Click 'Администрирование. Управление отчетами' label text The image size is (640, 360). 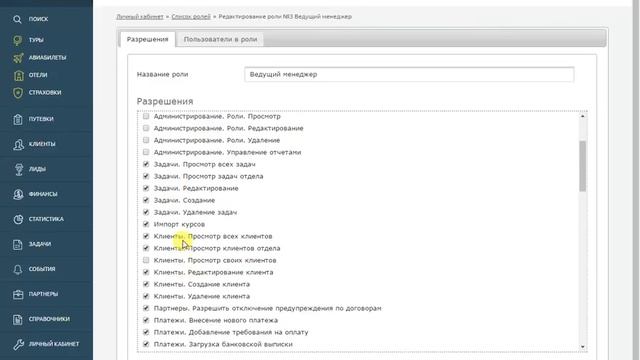pyautogui.click(x=227, y=152)
